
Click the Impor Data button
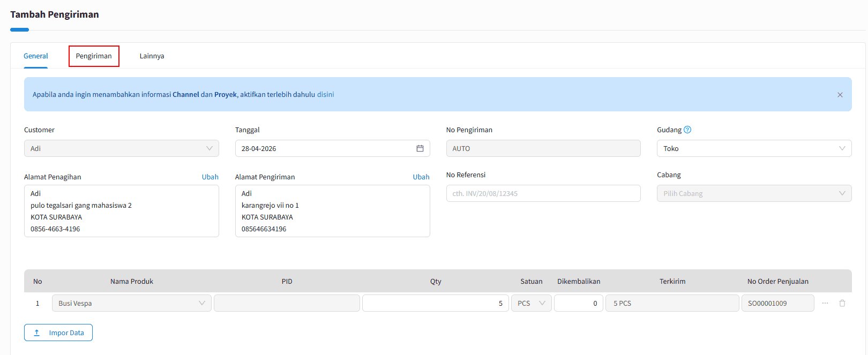pyautogui.click(x=58, y=333)
